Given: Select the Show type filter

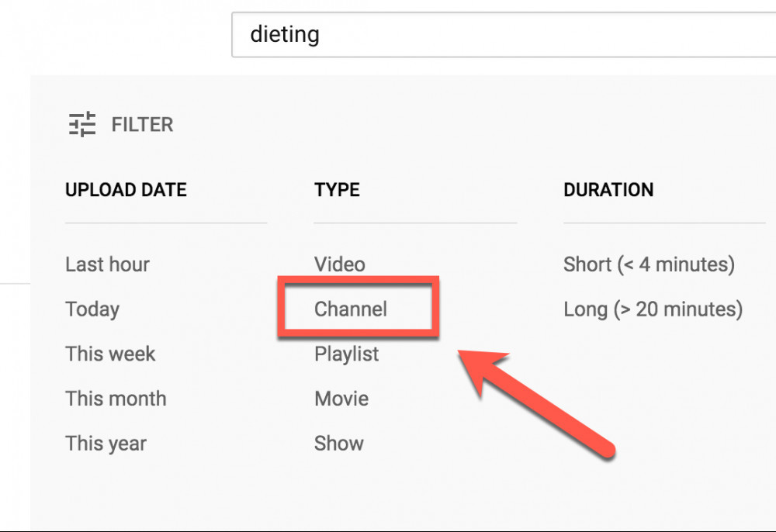Looking at the screenshot, I should tap(338, 443).
